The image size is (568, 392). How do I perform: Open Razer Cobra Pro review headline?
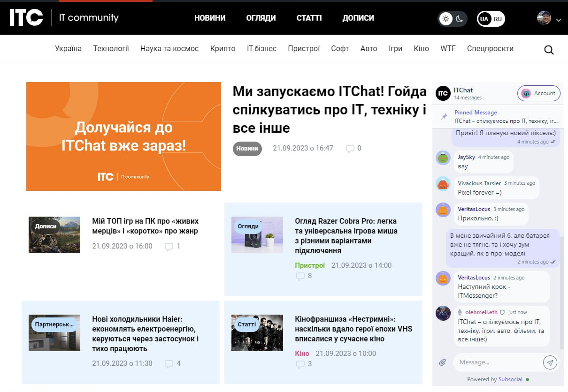(346, 236)
